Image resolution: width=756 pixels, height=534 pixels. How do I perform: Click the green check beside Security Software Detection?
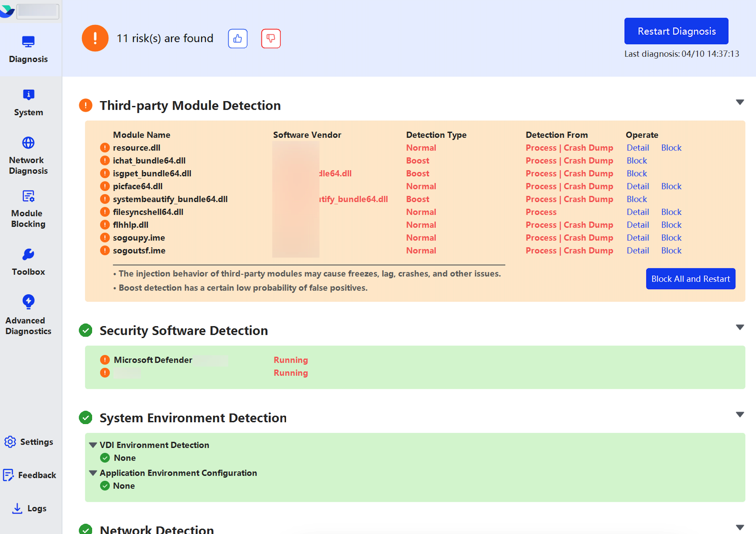click(x=86, y=330)
